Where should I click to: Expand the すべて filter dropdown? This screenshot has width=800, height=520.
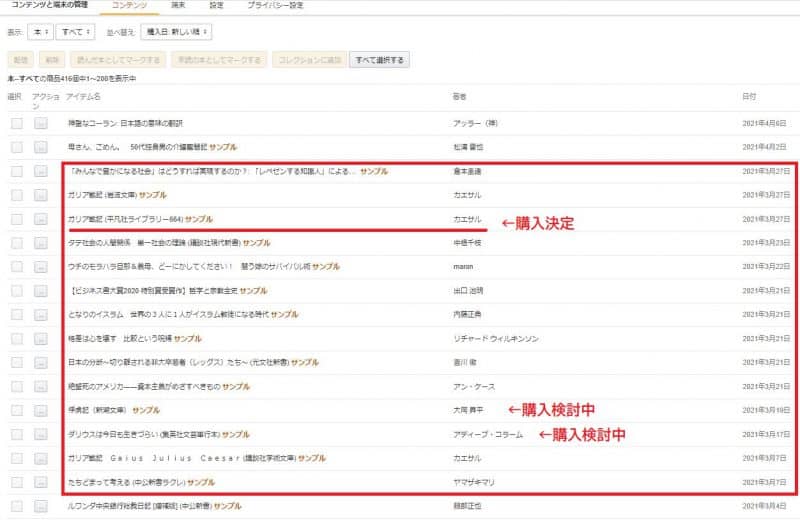[75, 32]
